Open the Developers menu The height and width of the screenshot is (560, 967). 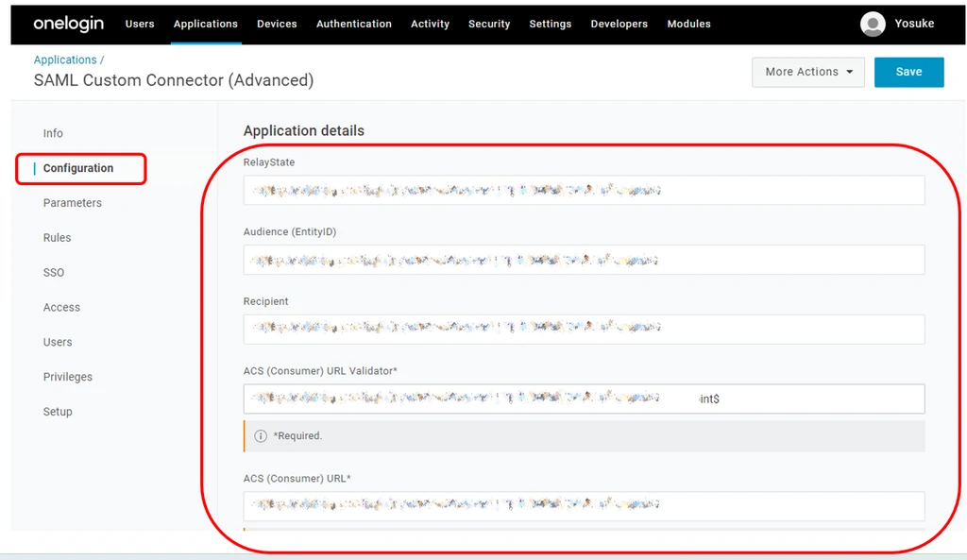pos(619,24)
